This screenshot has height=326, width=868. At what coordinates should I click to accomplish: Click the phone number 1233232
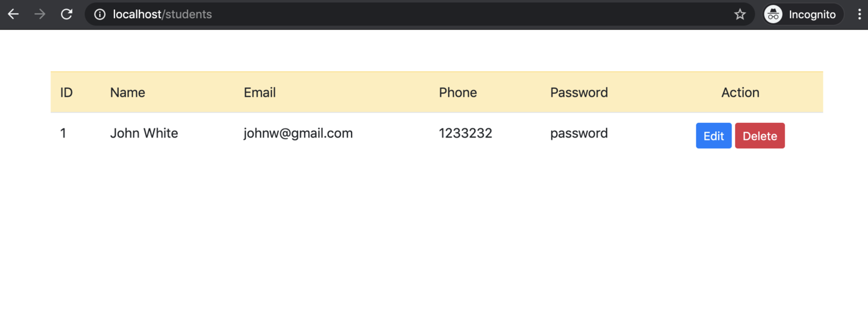[465, 133]
